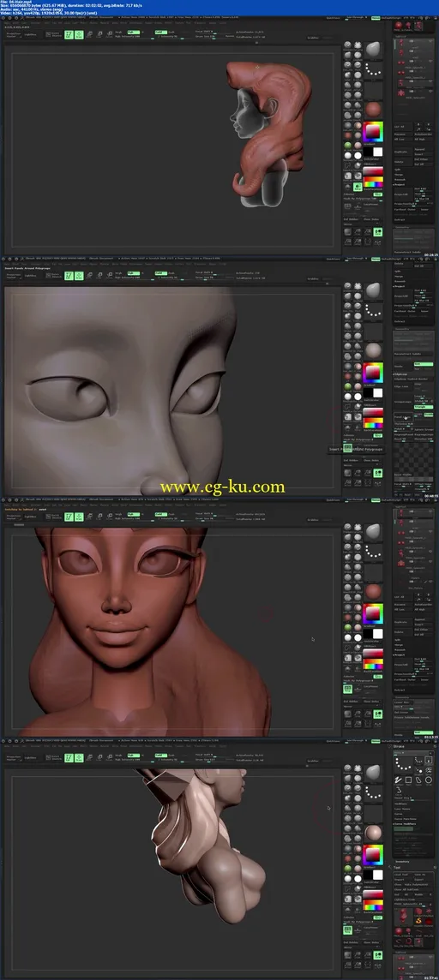Choose the Spray stroke icon in the Stroke palette

tap(429, 771)
